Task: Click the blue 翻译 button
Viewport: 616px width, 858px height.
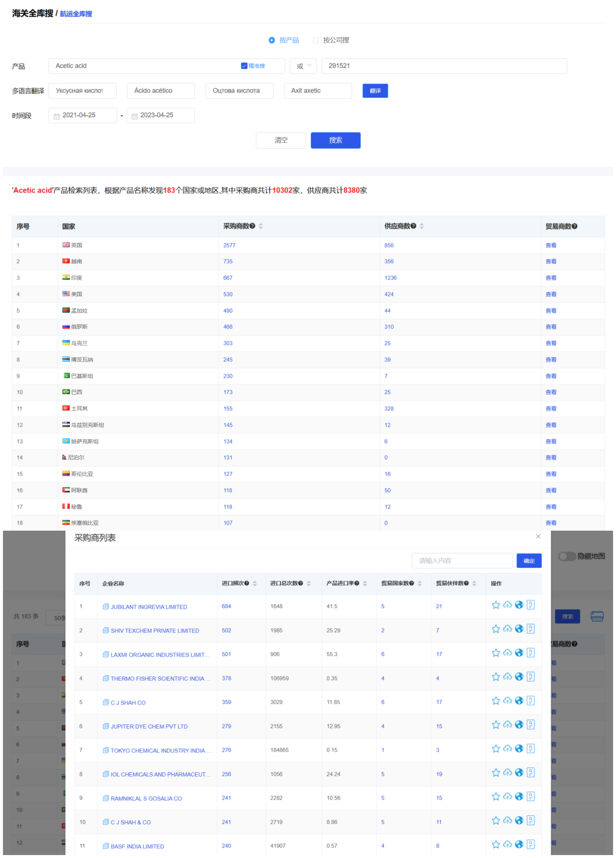Action: (x=375, y=91)
